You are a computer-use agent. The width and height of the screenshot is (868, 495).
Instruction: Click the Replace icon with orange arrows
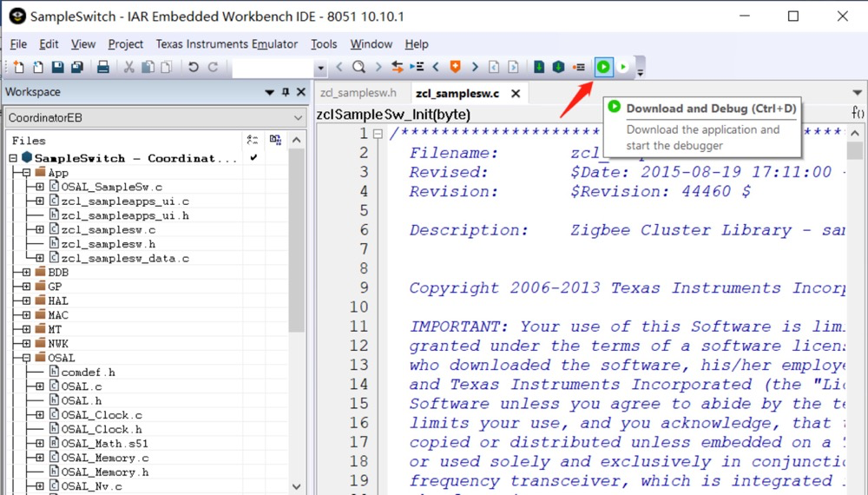tap(397, 67)
